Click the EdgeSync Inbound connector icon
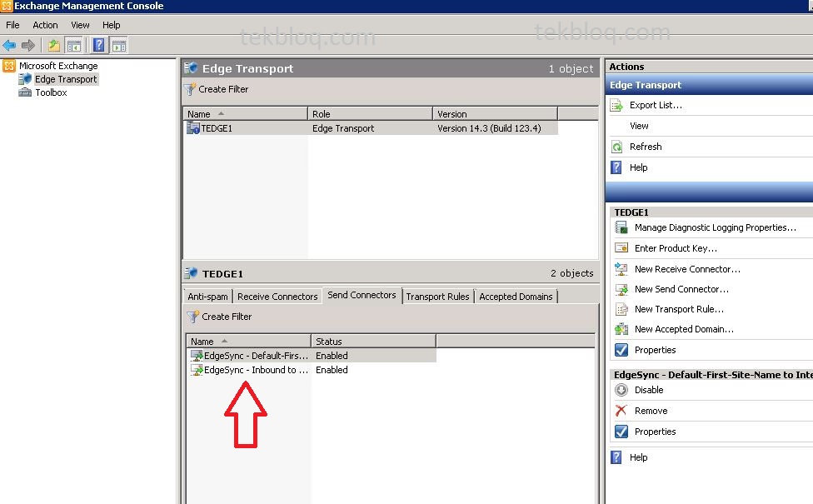The height and width of the screenshot is (504, 813). tap(197, 370)
